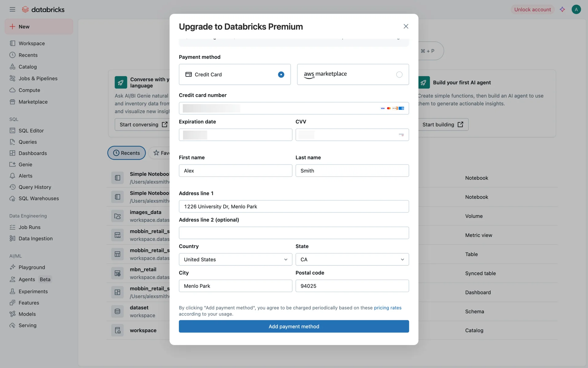Open Query History menu item
This screenshot has width=588, height=368.
(x=35, y=187)
